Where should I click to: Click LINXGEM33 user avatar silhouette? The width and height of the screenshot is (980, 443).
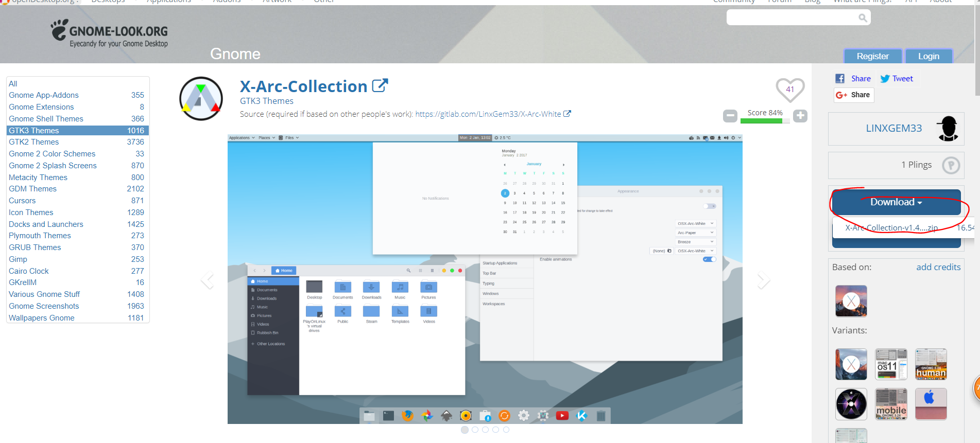(x=948, y=128)
